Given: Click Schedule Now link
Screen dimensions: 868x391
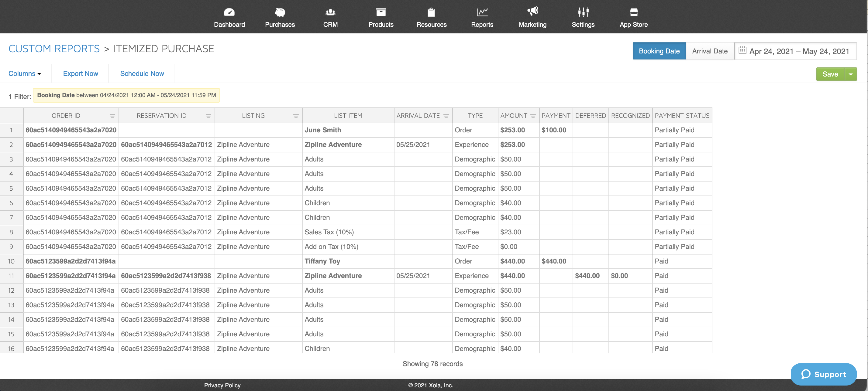Looking at the screenshot, I should tap(142, 73).
